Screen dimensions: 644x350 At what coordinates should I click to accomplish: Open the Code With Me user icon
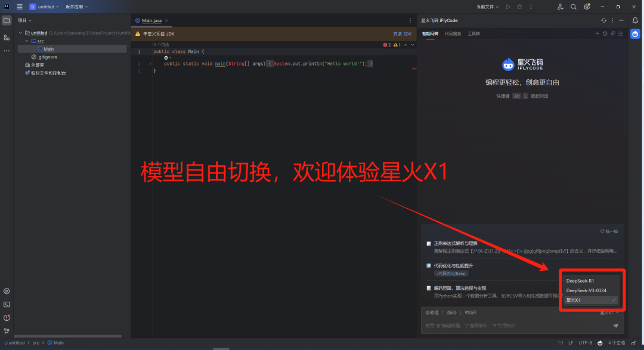(x=560, y=7)
